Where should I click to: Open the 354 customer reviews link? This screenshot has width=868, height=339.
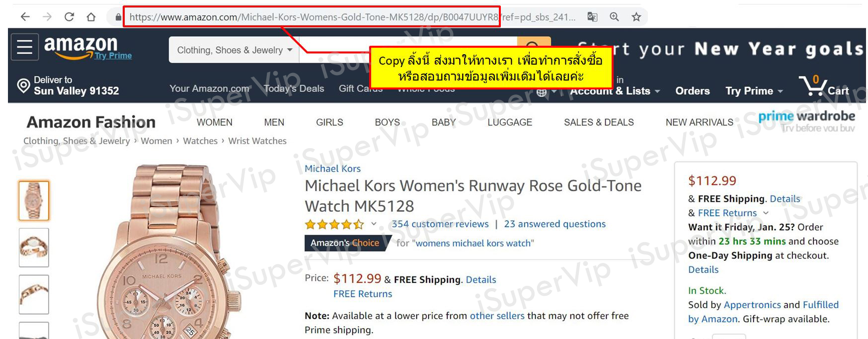point(440,224)
